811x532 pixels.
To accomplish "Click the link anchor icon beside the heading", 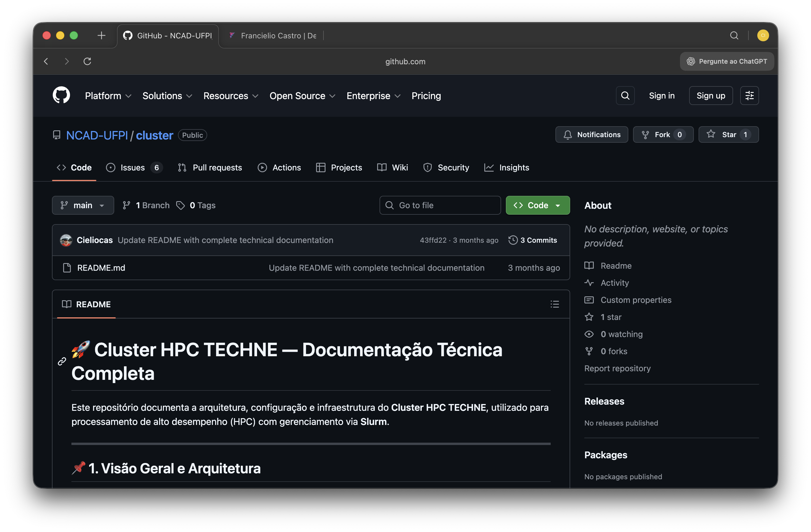I will (62, 361).
